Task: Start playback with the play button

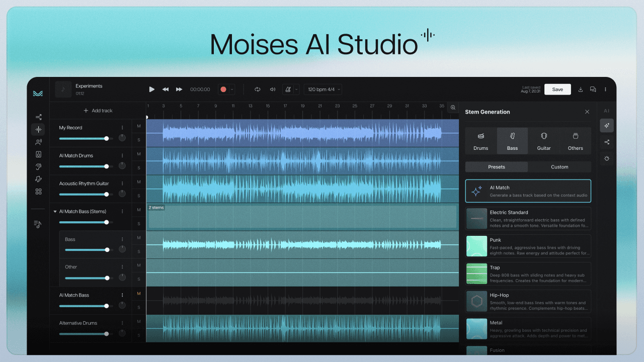Action: [x=152, y=89]
